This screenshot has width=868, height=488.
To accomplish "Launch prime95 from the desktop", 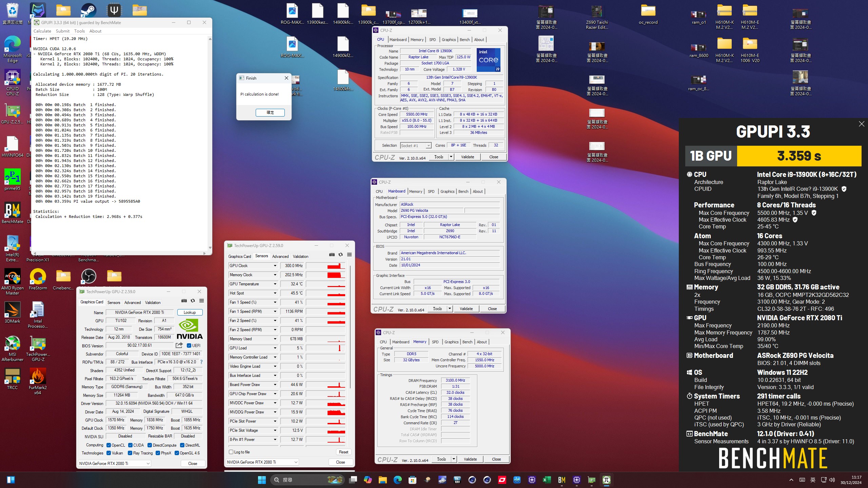I will [12, 180].
